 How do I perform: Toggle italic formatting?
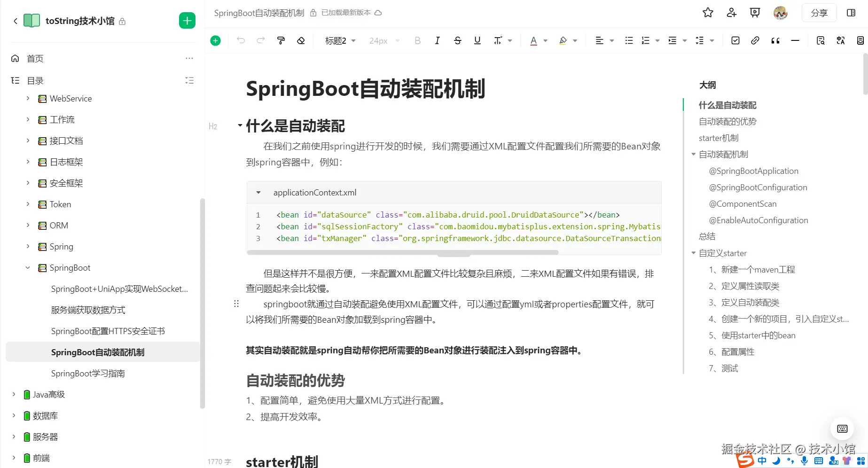point(438,40)
